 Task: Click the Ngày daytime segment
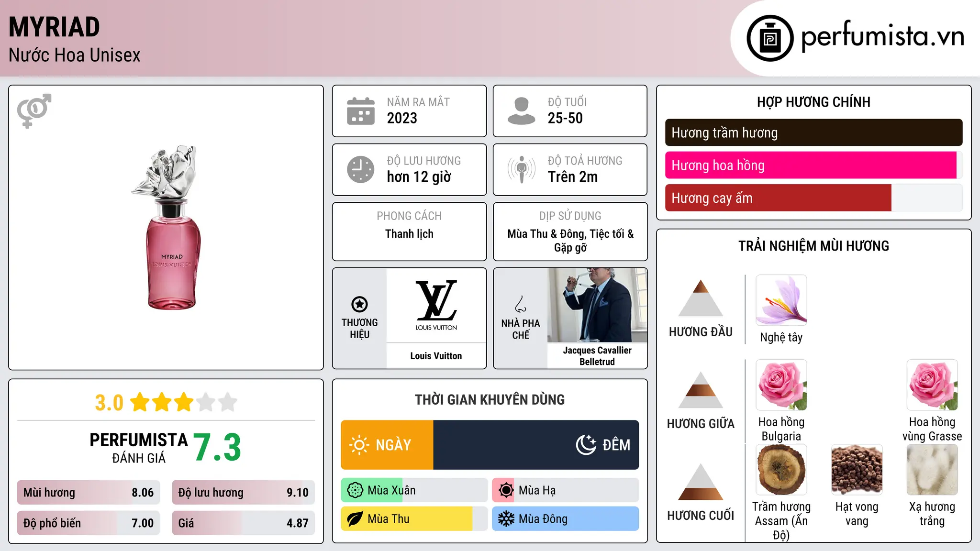[x=387, y=445]
